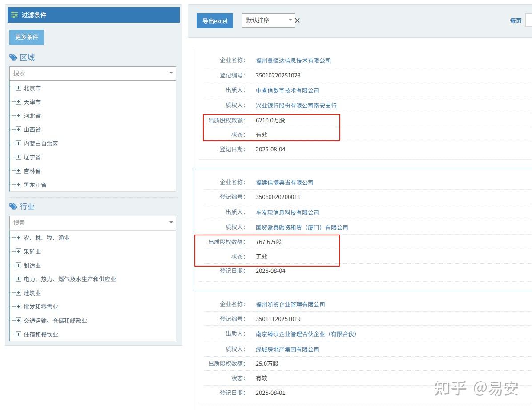Expand the 内蒙古自治区 region node
The width and height of the screenshot is (532, 410).
(x=18, y=143)
